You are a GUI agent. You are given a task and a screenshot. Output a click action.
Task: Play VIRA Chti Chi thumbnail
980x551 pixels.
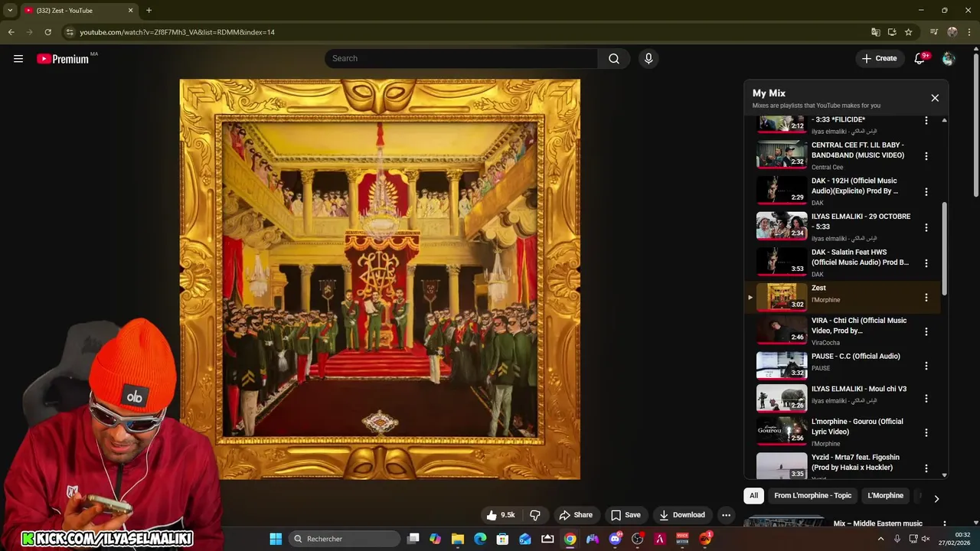pos(782,331)
